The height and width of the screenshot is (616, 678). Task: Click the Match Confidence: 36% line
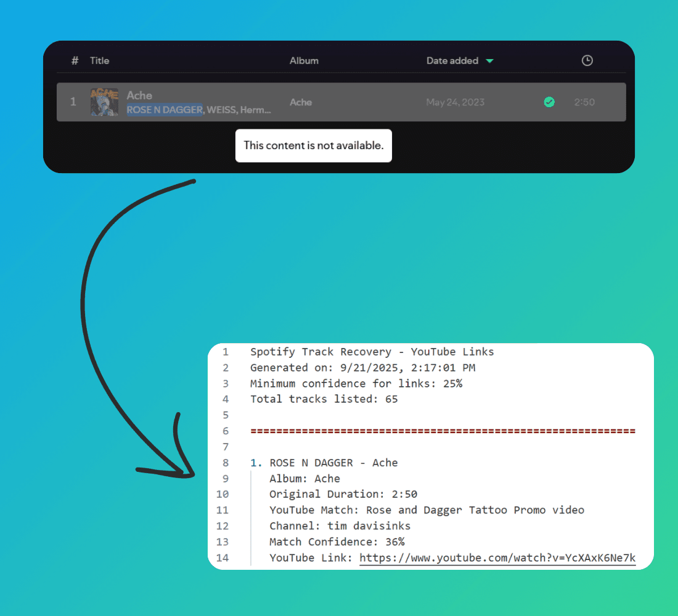(337, 542)
